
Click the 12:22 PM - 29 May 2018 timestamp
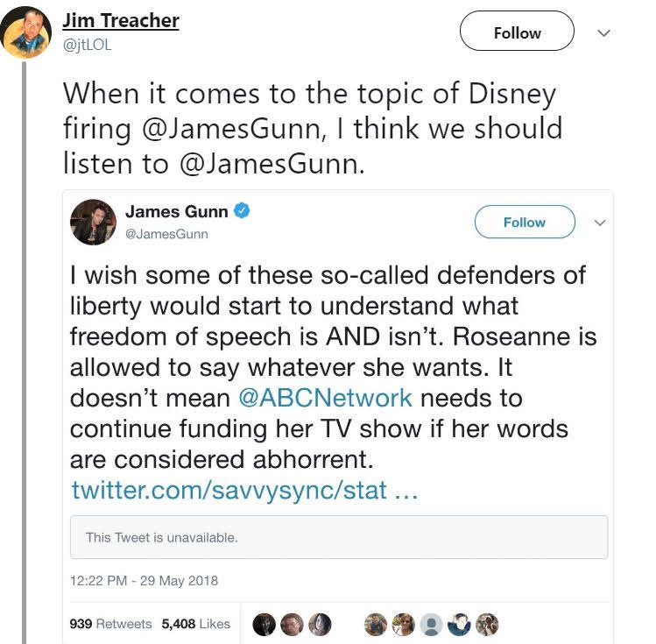tap(144, 581)
